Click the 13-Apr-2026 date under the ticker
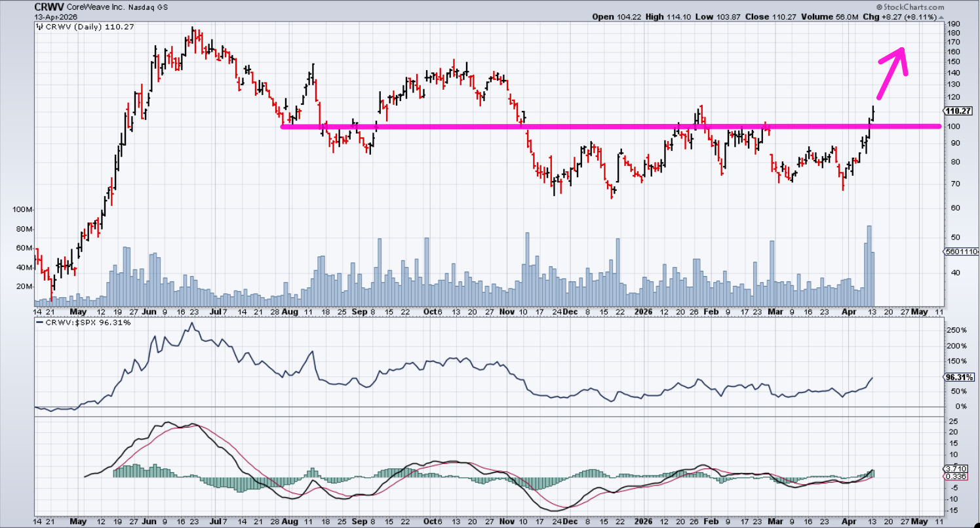 coord(56,16)
